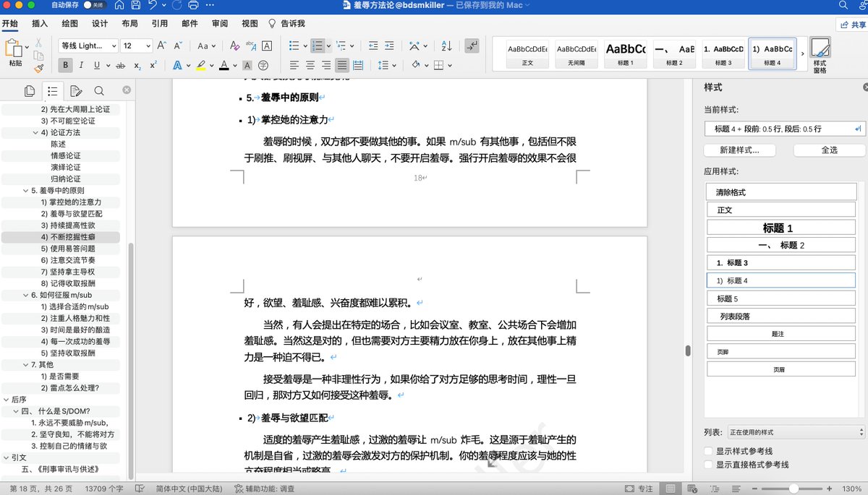Open the Styles Pane button

pyautogui.click(x=820, y=55)
